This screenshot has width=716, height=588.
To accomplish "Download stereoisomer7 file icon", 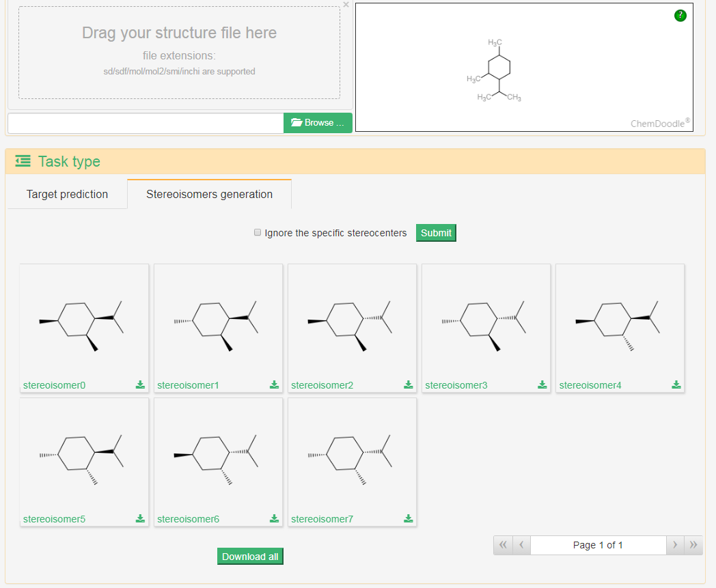I will coord(408,519).
